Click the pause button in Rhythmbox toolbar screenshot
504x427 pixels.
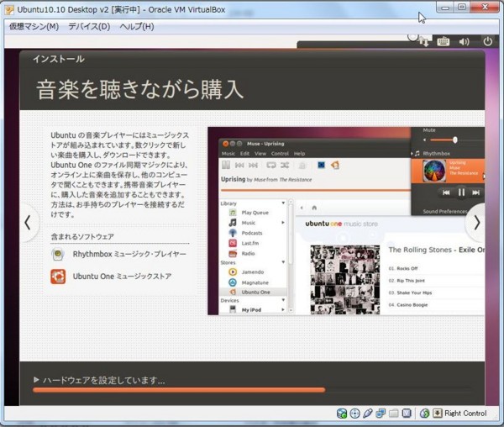[x=226, y=166]
